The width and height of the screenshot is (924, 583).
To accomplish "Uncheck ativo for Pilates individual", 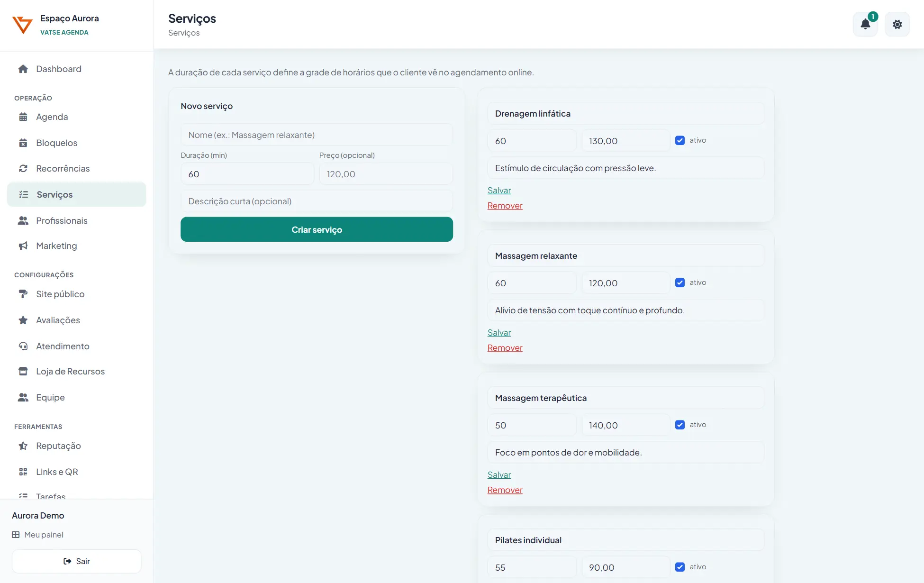I will (680, 567).
